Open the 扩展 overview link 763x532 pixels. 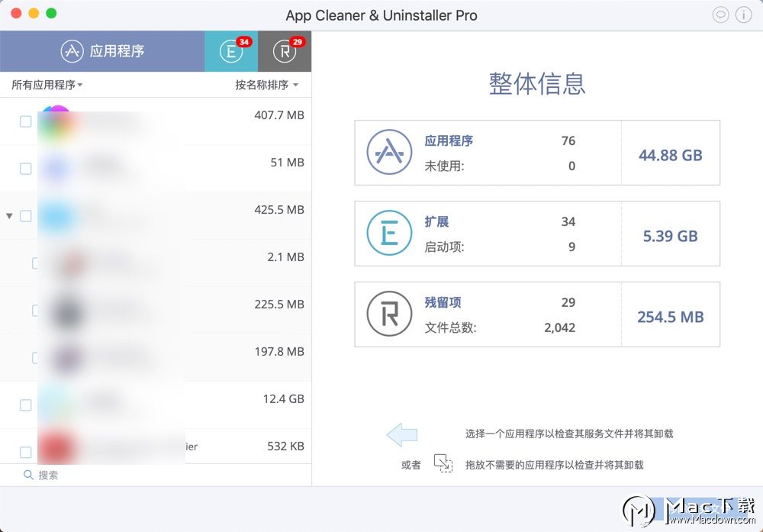click(x=436, y=221)
